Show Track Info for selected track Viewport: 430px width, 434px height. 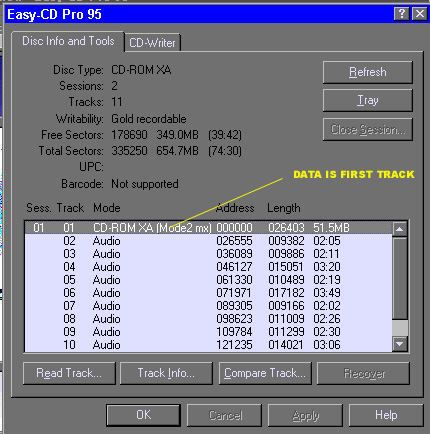[166, 373]
